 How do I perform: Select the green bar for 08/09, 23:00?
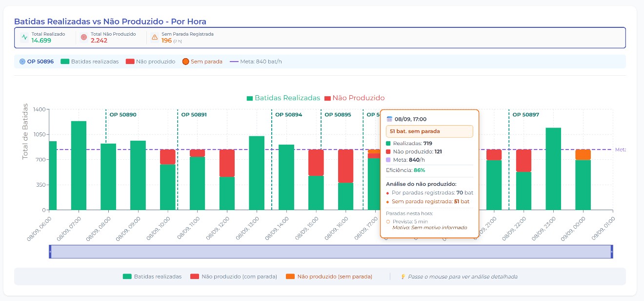click(553, 169)
